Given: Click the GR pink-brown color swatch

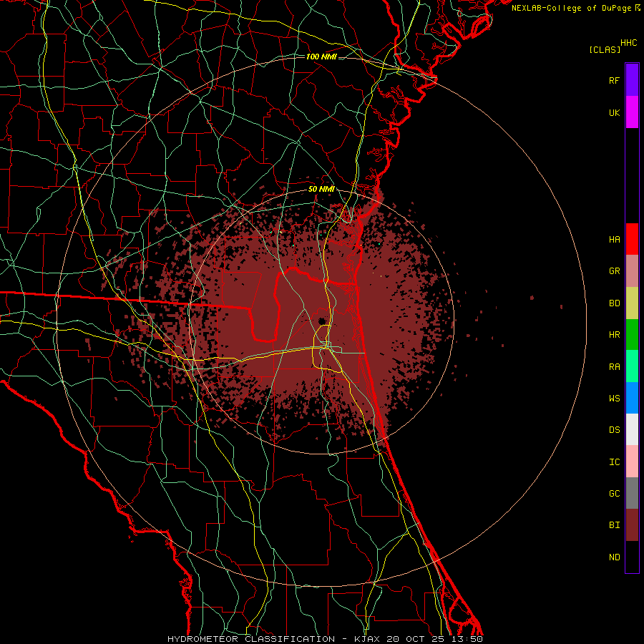Looking at the screenshot, I should 632,271.
